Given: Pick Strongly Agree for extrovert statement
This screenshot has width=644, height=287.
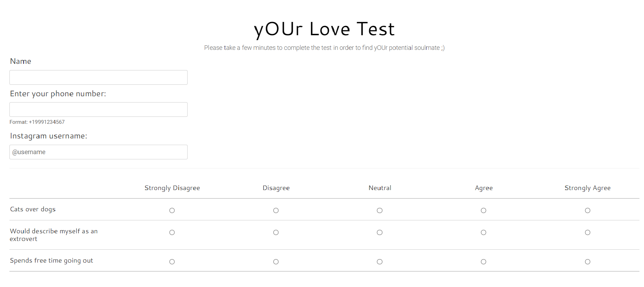Looking at the screenshot, I should tap(588, 233).
